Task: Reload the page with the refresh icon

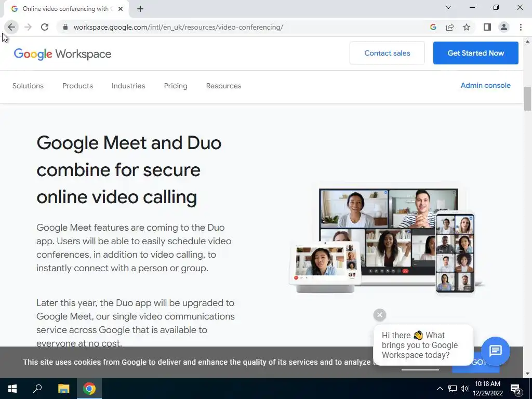Action: point(45,27)
